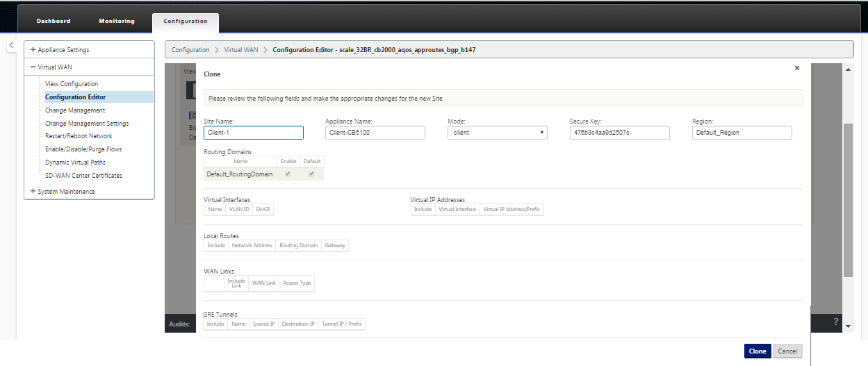Image resolution: width=868 pixels, height=366 pixels.
Task: Collapse the left sidebar arrow
Action: tap(11, 45)
